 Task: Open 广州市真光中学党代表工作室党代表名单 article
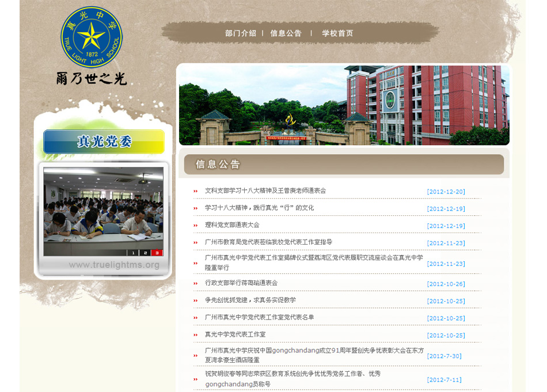[259, 317]
